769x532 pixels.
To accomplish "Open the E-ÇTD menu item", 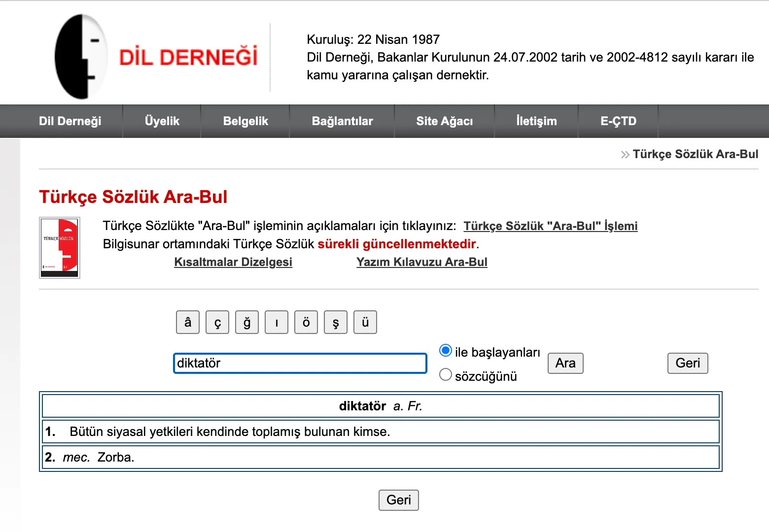I will tap(618, 121).
